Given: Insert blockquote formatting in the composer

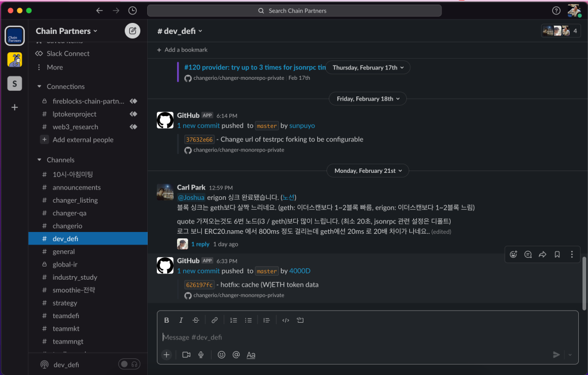Looking at the screenshot, I should (x=267, y=320).
